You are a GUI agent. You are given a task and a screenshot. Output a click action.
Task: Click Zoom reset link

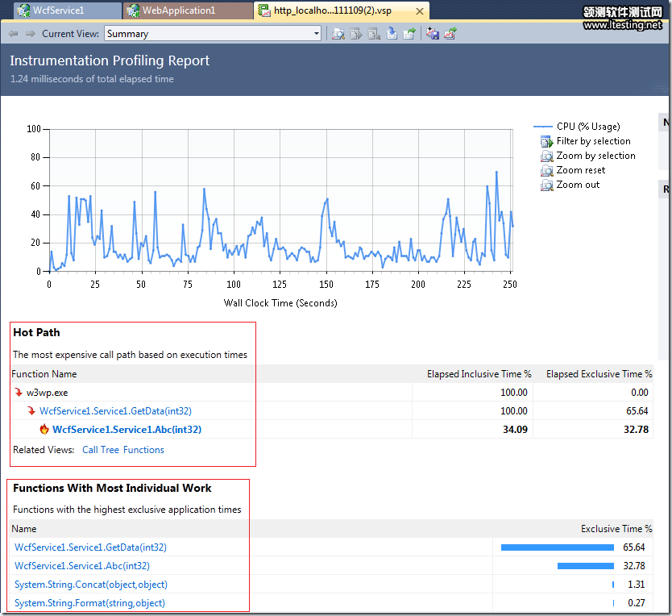(581, 170)
